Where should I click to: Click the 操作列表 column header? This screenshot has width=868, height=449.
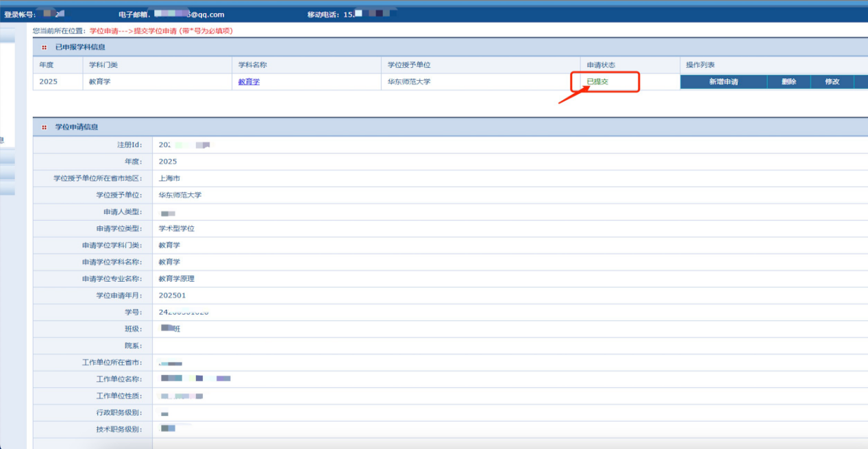[x=700, y=64]
